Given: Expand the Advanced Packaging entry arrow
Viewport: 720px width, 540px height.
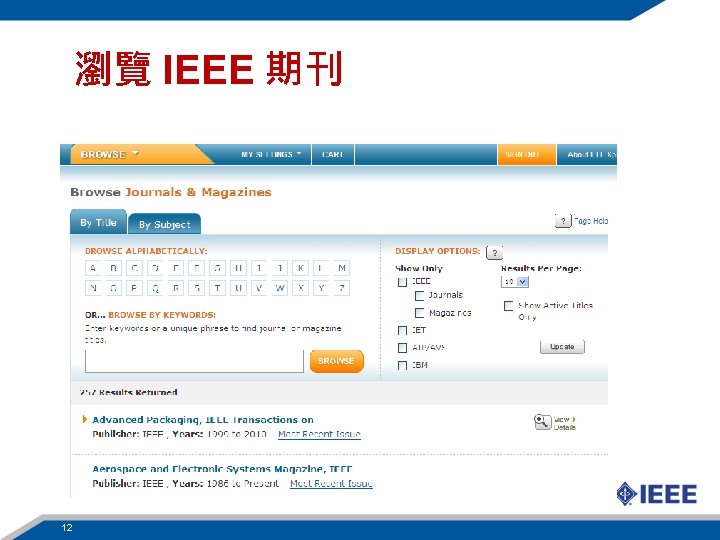Looking at the screenshot, I should (84, 419).
